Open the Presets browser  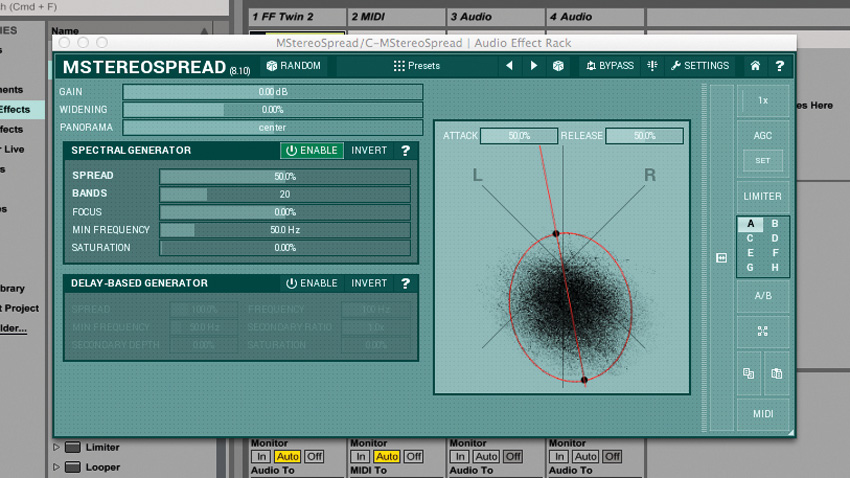416,66
